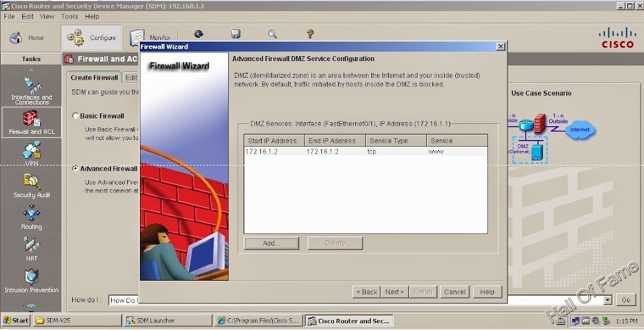Open the Tools menu

click(70, 17)
